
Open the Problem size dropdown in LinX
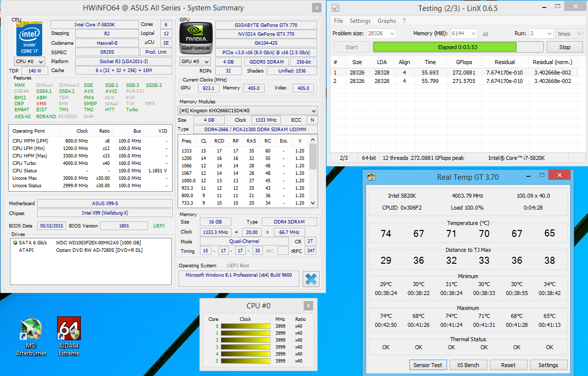click(392, 33)
